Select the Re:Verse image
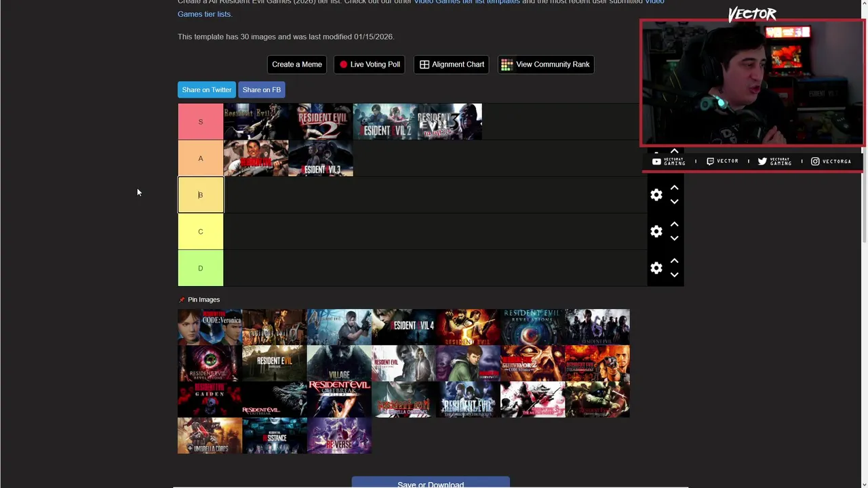The image size is (868, 488). (x=339, y=435)
